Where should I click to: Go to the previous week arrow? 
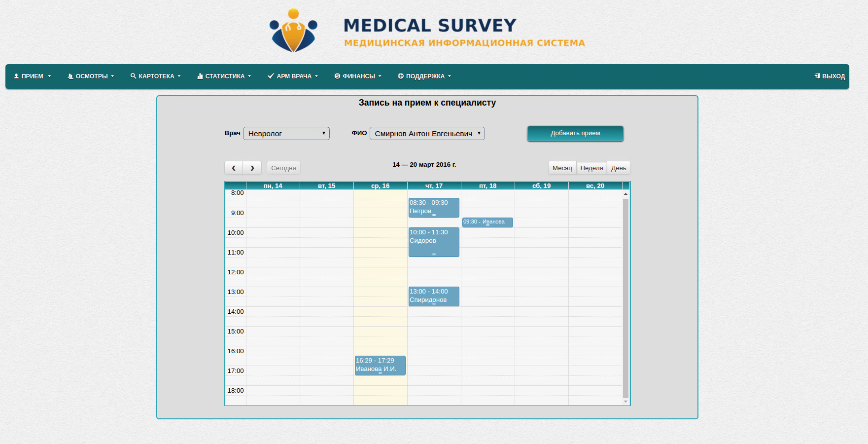click(234, 168)
